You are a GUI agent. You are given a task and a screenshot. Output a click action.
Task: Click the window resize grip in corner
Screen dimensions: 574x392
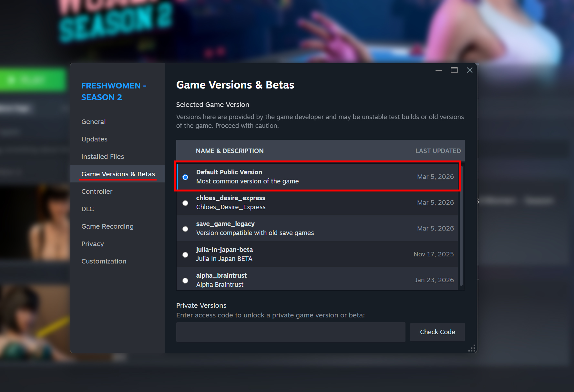(472, 348)
